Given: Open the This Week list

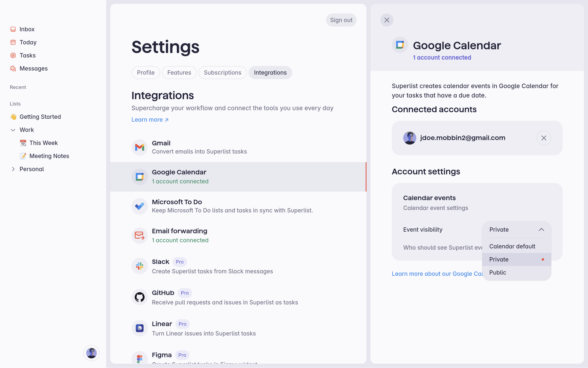Looking at the screenshot, I should pyautogui.click(x=43, y=143).
